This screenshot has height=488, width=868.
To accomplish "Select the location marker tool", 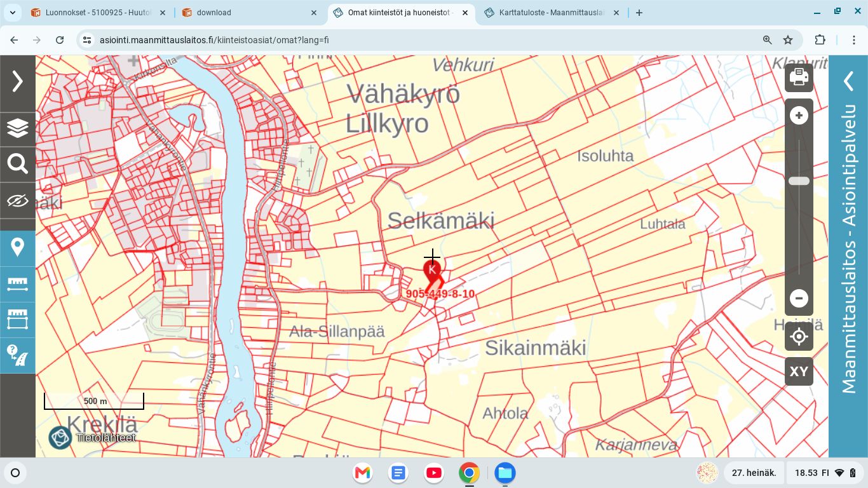I will (x=18, y=247).
